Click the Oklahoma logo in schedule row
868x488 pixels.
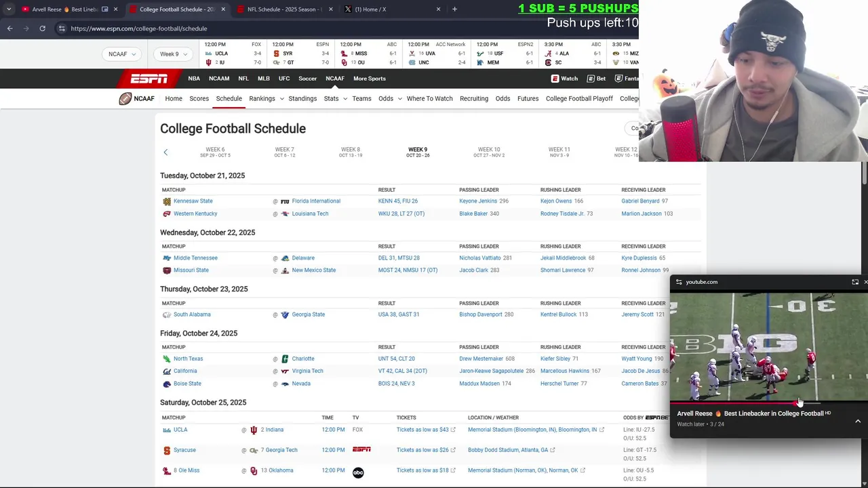[254, 470]
